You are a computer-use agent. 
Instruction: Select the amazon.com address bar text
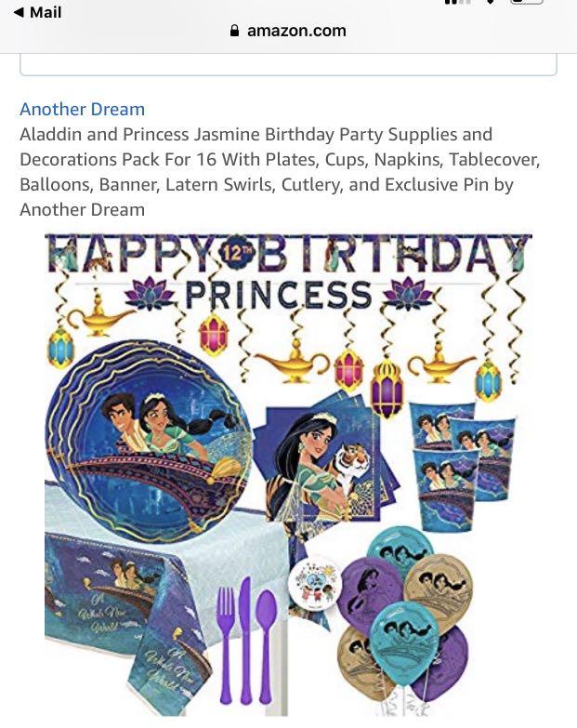tap(296, 31)
